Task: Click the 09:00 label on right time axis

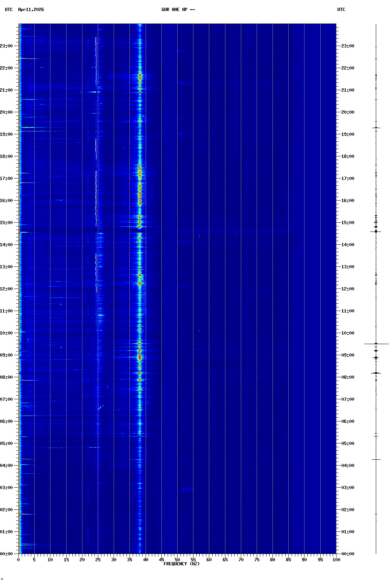Action: tap(347, 355)
